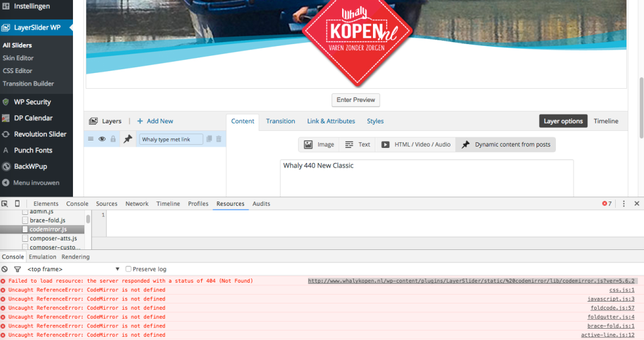Open the DevTools Timeline tab
This screenshot has height=340, width=644.
pos(168,203)
